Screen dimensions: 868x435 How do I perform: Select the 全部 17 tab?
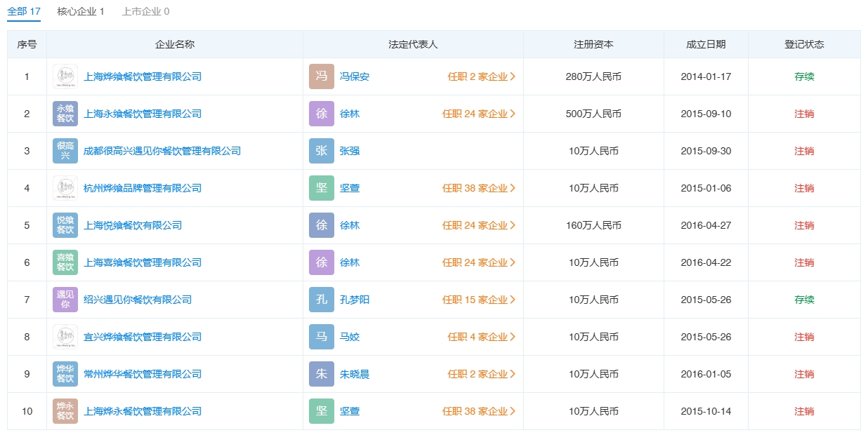coord(24,11)
